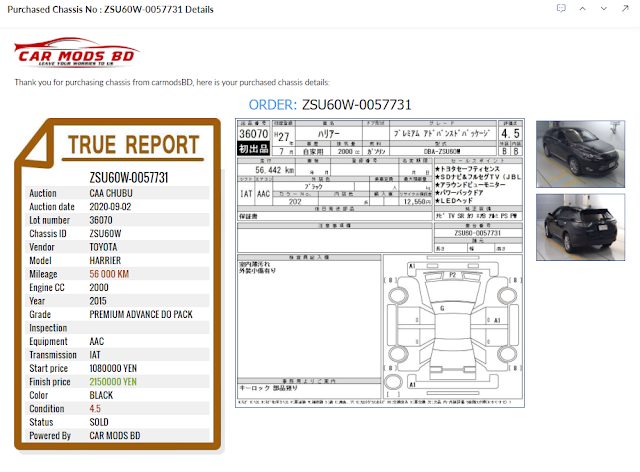The height and width of the screenshot is (472, 640).
Task: Click the '56, 442 km' reading on auction sheet
Action: click(274, 170)
